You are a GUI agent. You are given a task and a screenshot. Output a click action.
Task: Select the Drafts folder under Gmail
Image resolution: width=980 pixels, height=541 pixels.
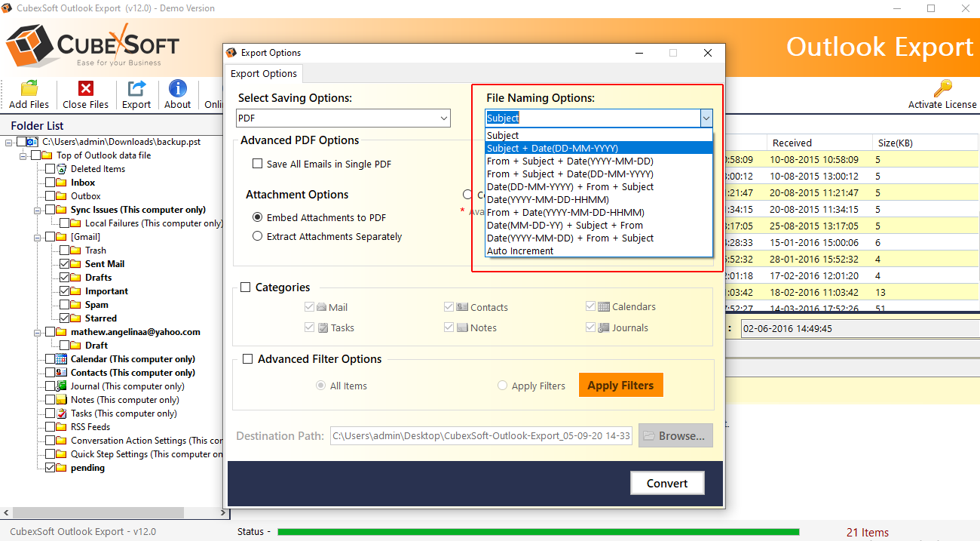pyautogui.click(x=98, y=278)
